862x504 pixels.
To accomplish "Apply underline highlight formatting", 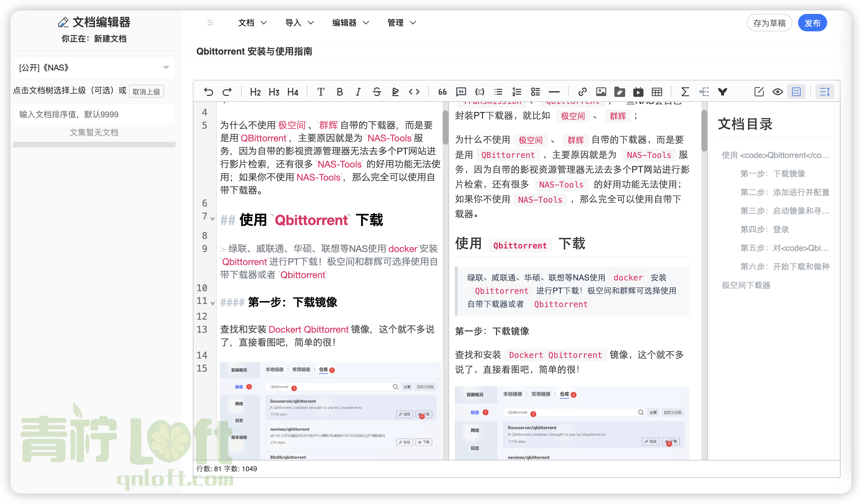I will pyautogui.click(x=396, y=92).
